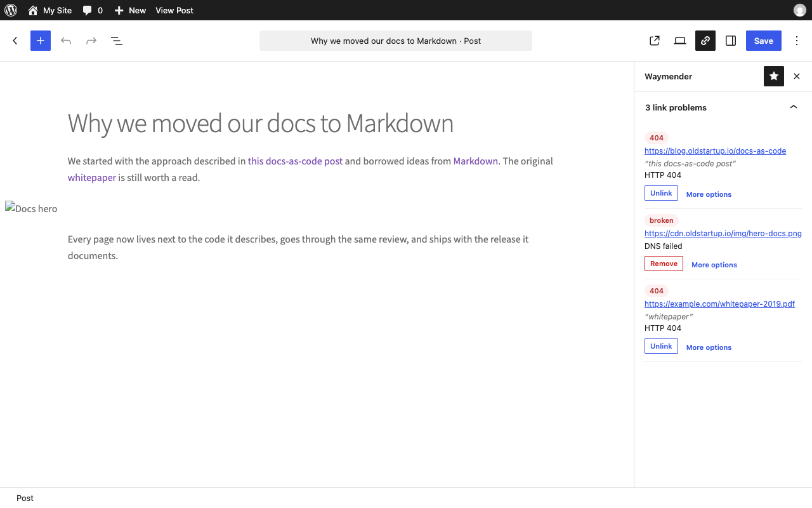812x508 pixels.
Task: Open More options for docs-as-code link
Action: [x=709, y=194]
